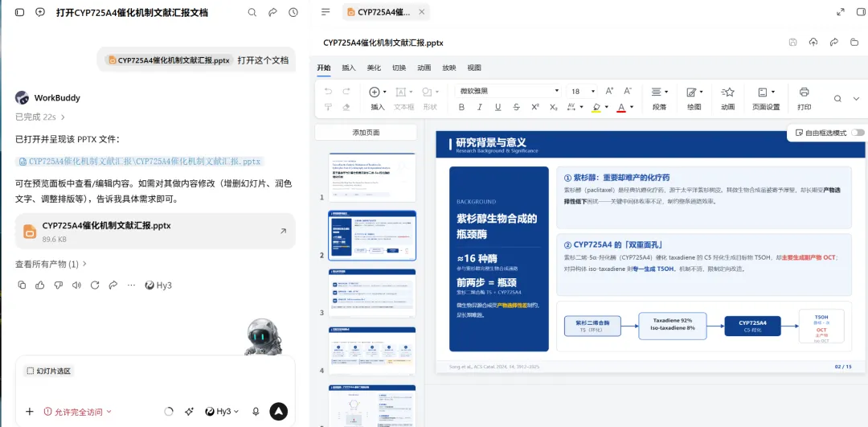Switch to the Slideshow ribbon tab

pyautogui.click(x=449, y=68)
